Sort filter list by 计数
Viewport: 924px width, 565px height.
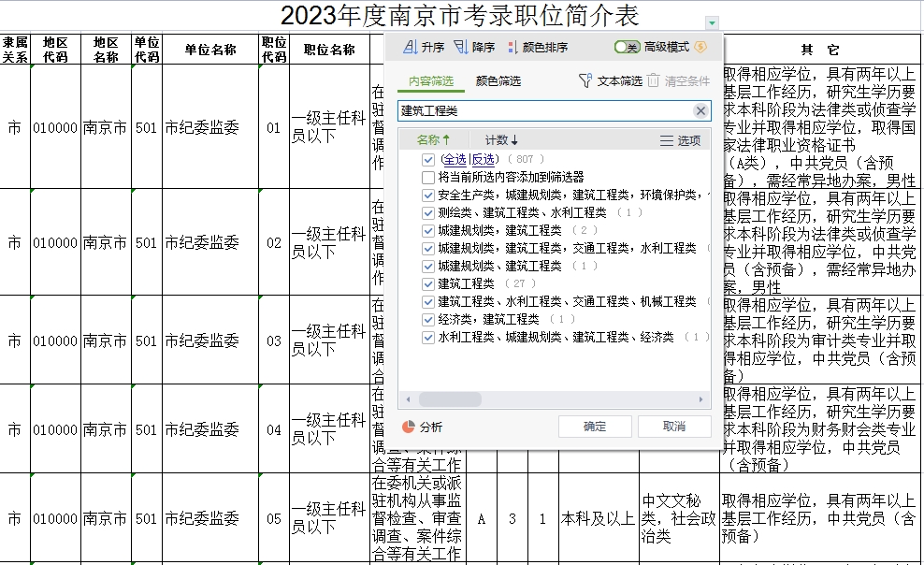[x=501, y=140]
